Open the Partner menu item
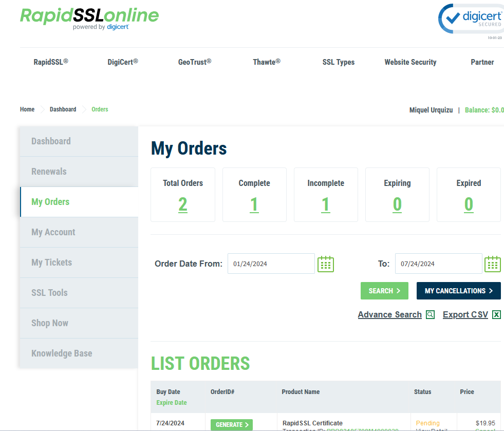Viewport: 504px width, 431px height. tap(482, 62)
